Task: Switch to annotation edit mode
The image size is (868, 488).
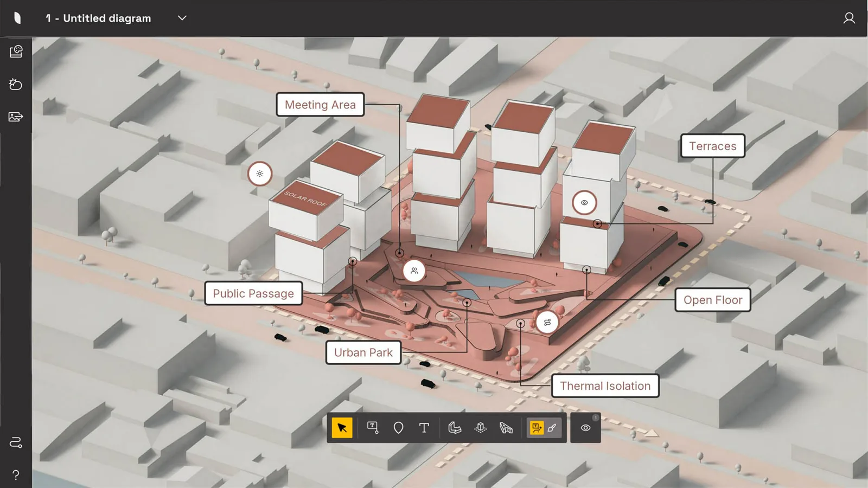Action: [537, 428]
